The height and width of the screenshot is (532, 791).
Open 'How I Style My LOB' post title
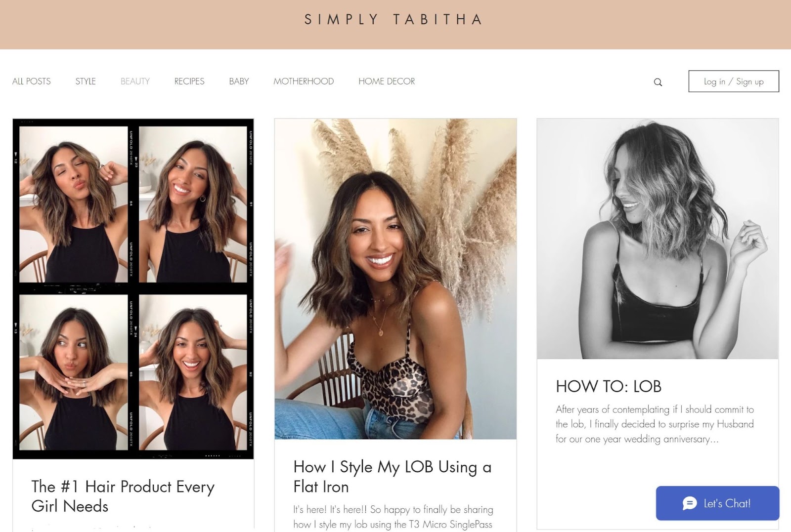point(392,477)
